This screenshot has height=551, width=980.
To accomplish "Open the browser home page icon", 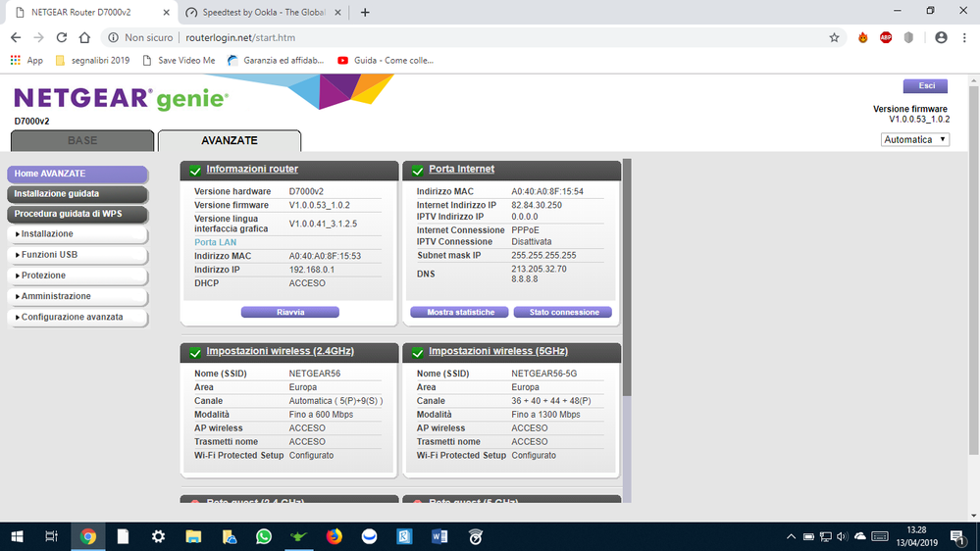I will point(84,37).
